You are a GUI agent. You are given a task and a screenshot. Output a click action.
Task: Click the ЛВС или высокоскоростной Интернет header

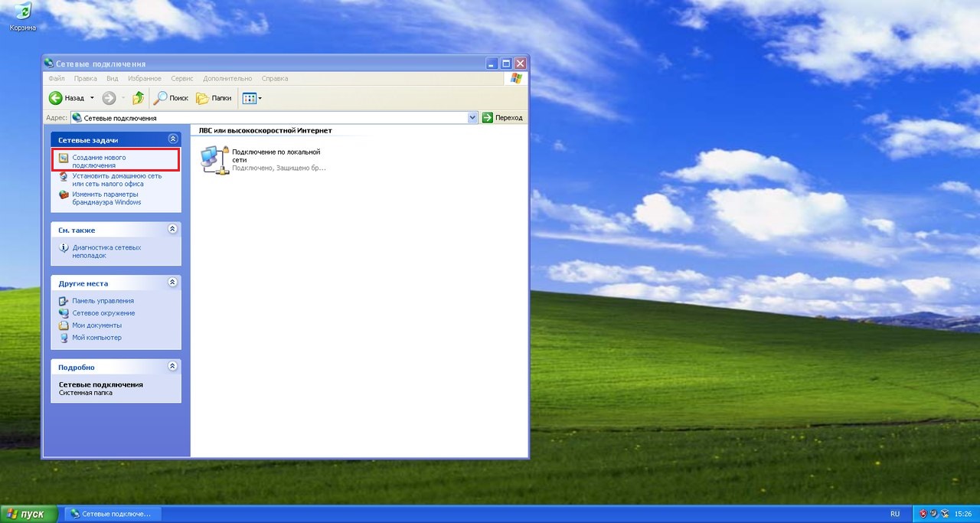point(265,131)
